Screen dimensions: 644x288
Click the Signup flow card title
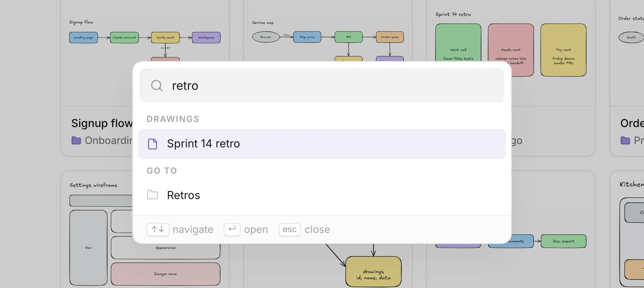click(102, 123)
